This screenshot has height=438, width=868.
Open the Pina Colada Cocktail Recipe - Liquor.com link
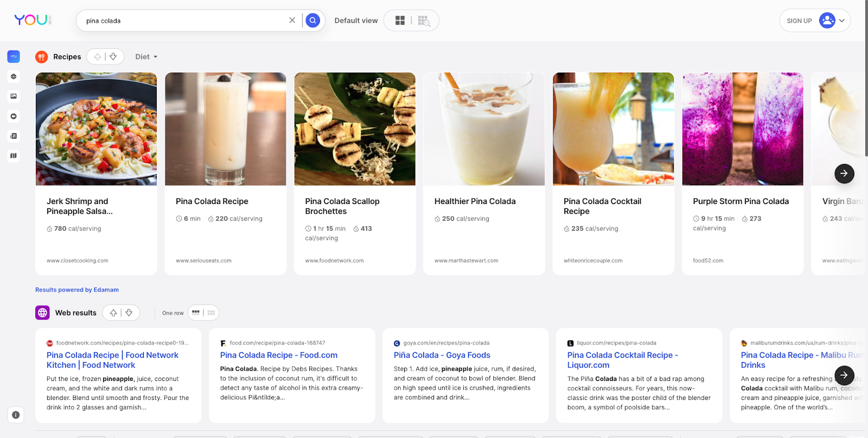coord(623,360)
